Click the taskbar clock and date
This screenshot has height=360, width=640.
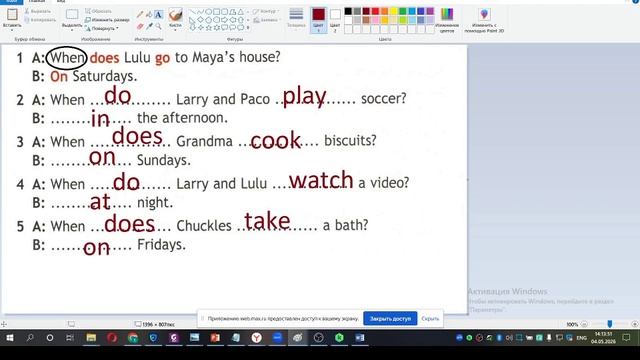point(604,338)
